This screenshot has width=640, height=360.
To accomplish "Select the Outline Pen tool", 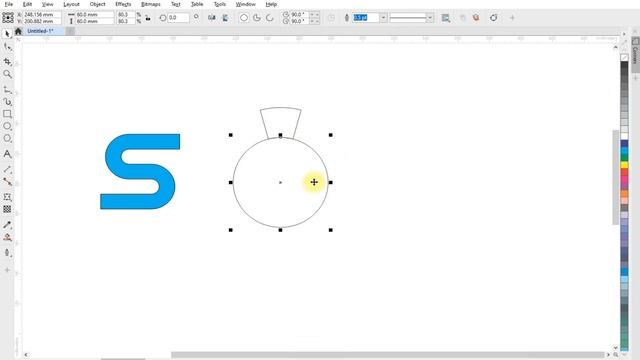I will pos(7,253).
